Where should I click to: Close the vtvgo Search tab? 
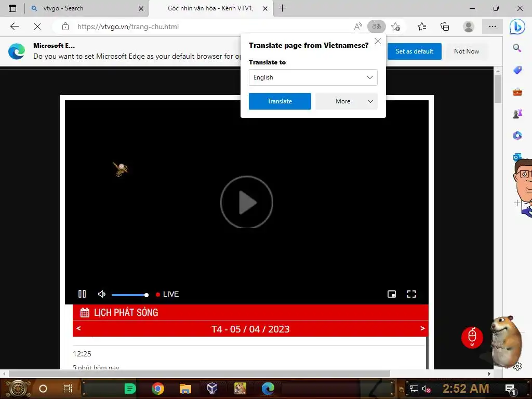pyautogui.click(x=141, y=8)
